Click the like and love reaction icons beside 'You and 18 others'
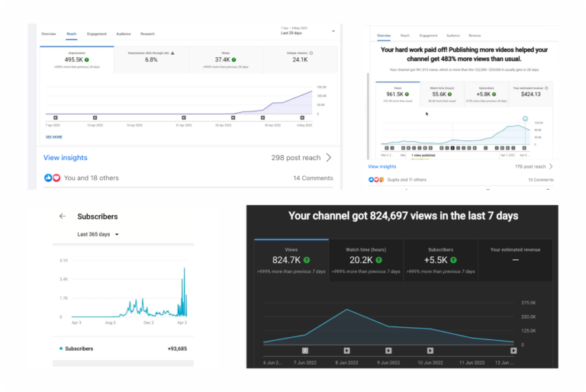The height and width of the screenshot is (392, 586). (52, 178)
